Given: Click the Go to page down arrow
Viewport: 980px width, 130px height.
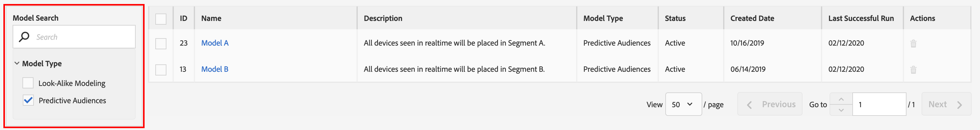Looking at the screenshot, I should pos(841,110).
